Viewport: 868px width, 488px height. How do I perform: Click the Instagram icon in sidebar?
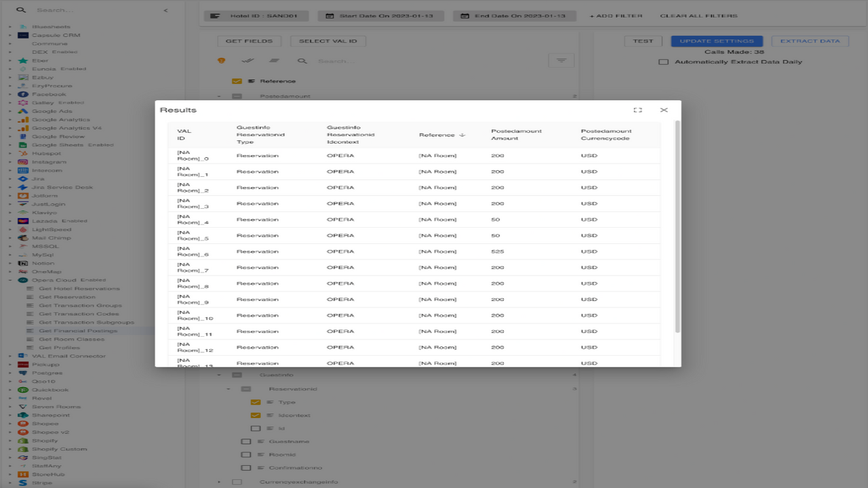[23, 162]
